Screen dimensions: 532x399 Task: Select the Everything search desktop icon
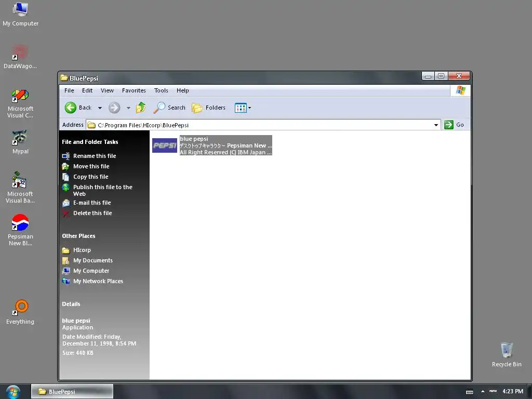[x=20, y=312]
